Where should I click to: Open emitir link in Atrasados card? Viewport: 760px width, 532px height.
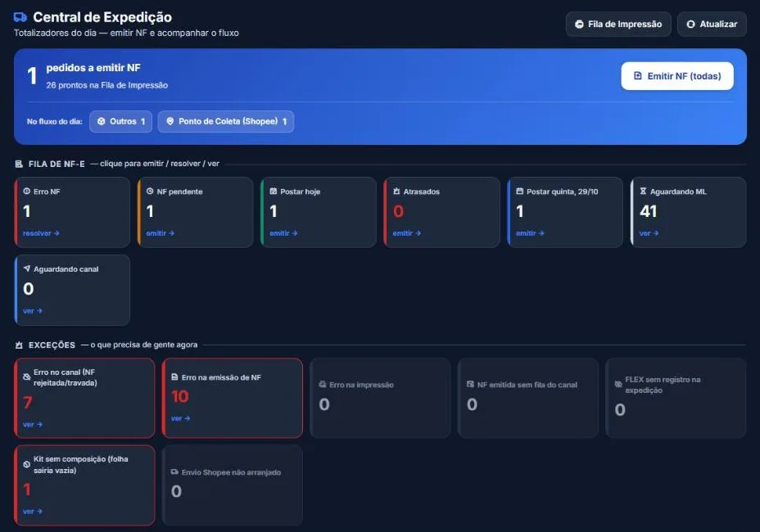pyautogui.click(x=407, y=233)
